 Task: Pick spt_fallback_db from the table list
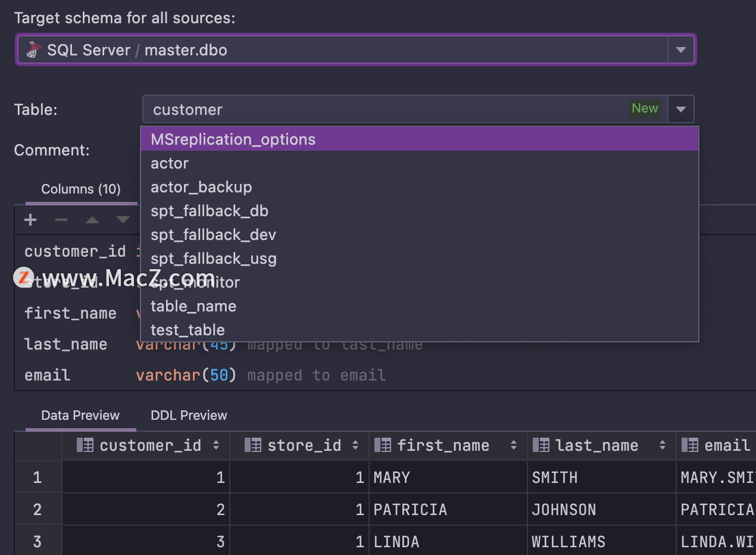(x=419, y=211)
